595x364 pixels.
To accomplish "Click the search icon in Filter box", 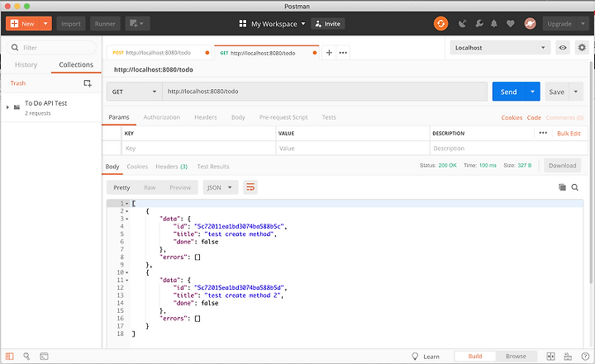I will point(15,47).
